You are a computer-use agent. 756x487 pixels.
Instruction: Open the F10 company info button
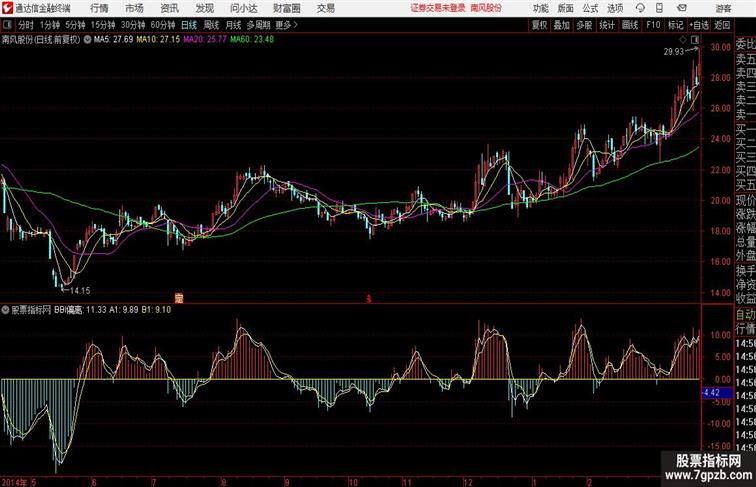click(653, 25)
